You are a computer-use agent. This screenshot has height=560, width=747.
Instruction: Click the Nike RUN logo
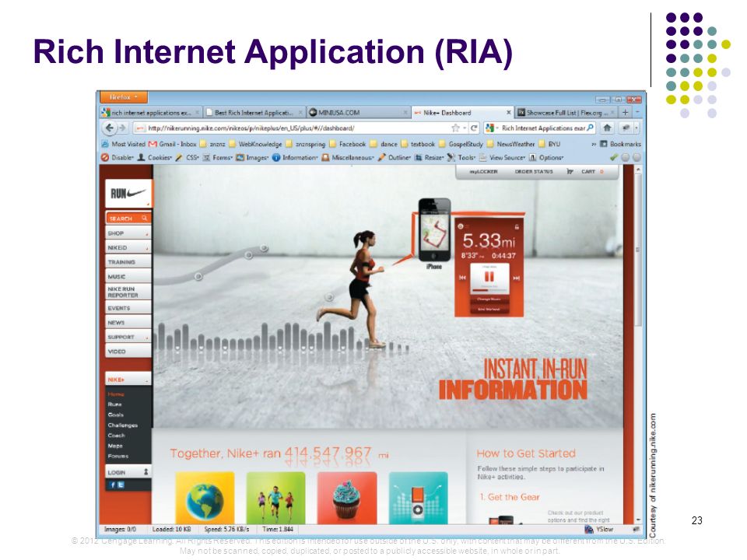[128, 194]
